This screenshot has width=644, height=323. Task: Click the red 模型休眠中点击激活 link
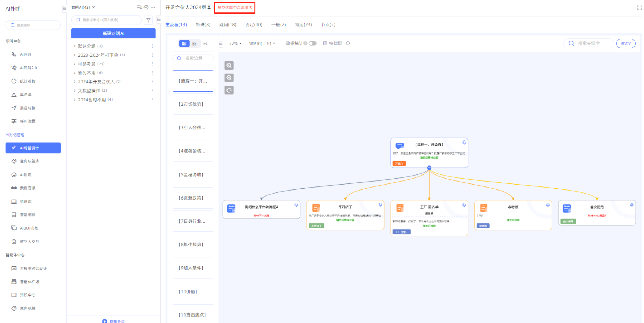click(x=235, y=8)
